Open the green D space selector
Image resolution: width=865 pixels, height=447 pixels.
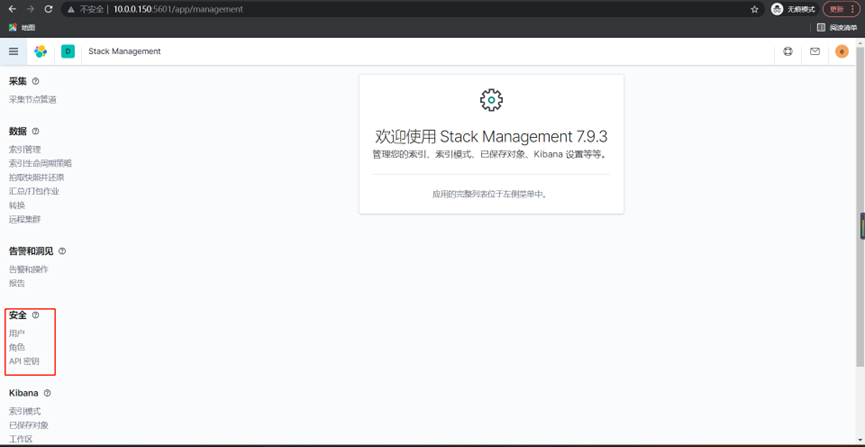[x=68, y=51]
